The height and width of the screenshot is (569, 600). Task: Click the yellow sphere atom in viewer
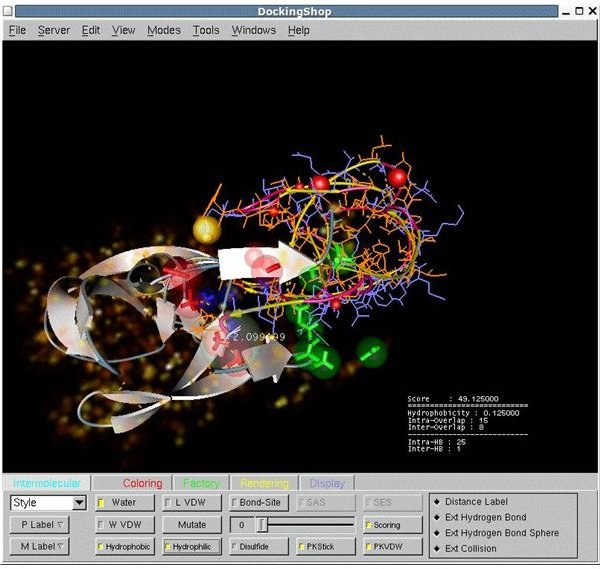pos(207,230)
